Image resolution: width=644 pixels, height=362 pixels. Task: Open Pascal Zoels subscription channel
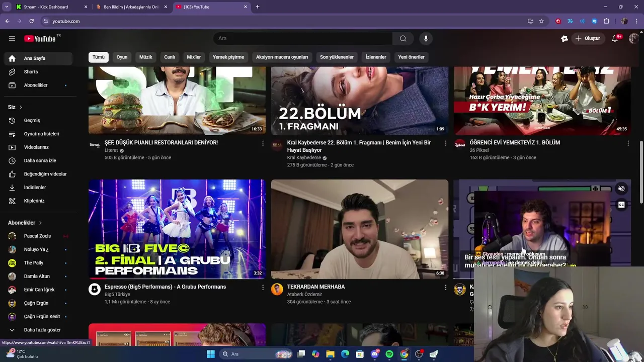38,236
